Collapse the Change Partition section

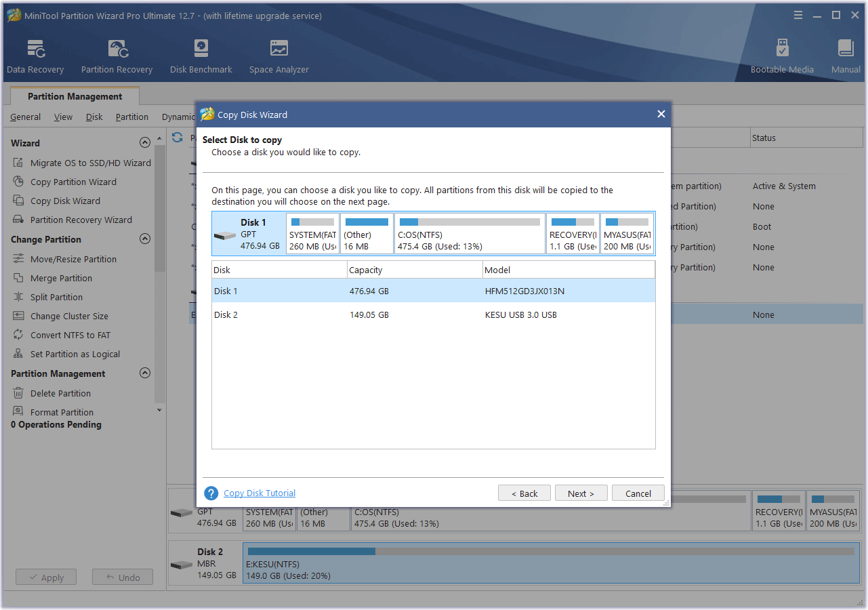(x=144, y=239)
